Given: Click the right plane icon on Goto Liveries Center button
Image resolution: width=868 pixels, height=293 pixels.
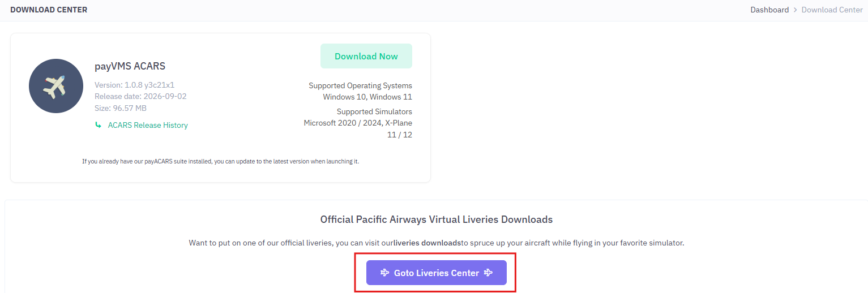Looking at the screenshot, I should tap(488, 273).
